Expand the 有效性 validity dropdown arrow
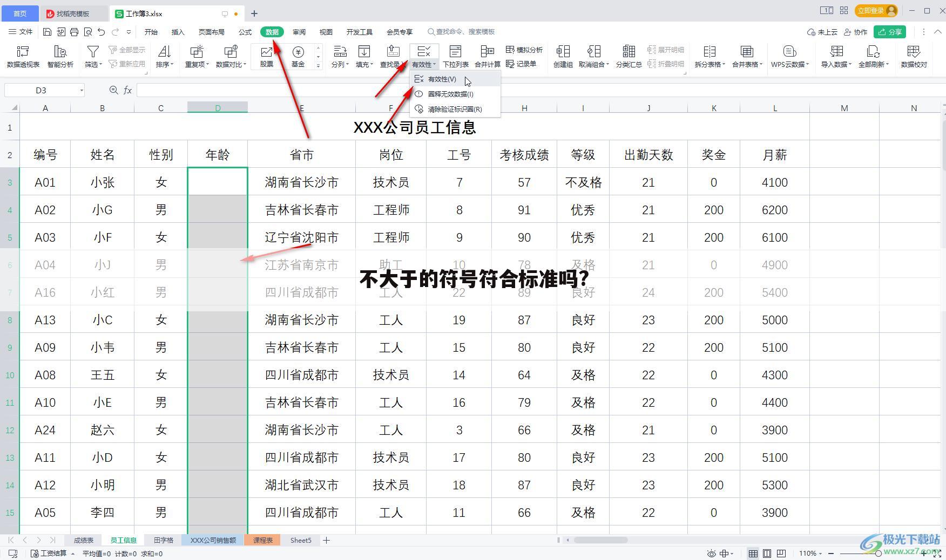 (435, 65)
